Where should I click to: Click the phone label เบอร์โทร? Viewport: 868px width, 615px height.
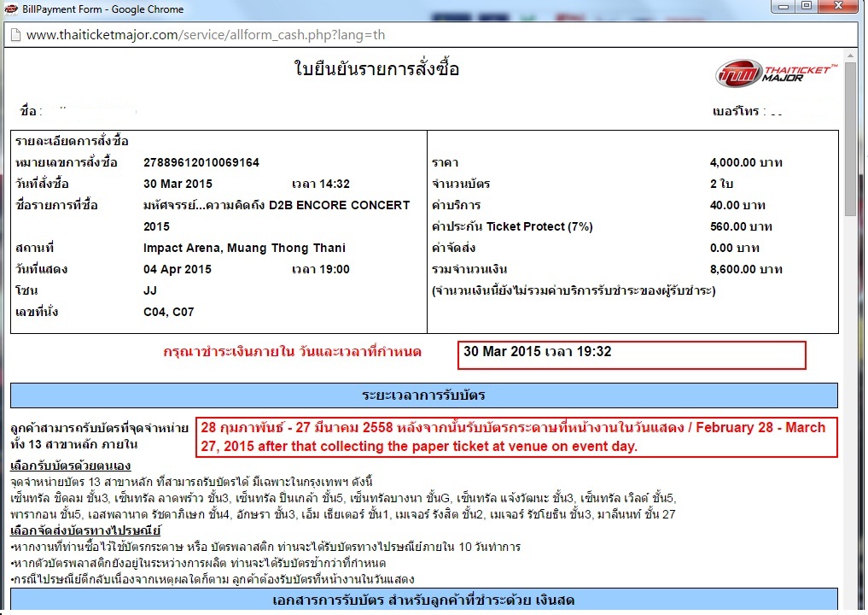[736, 111]
